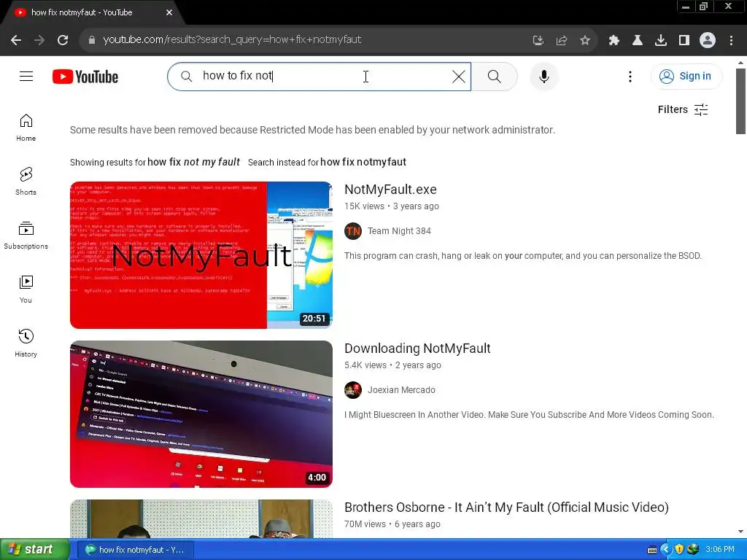Screen dimensions: 747x560
Task: Click the security shield tray icon
Action: click(679, 550)
